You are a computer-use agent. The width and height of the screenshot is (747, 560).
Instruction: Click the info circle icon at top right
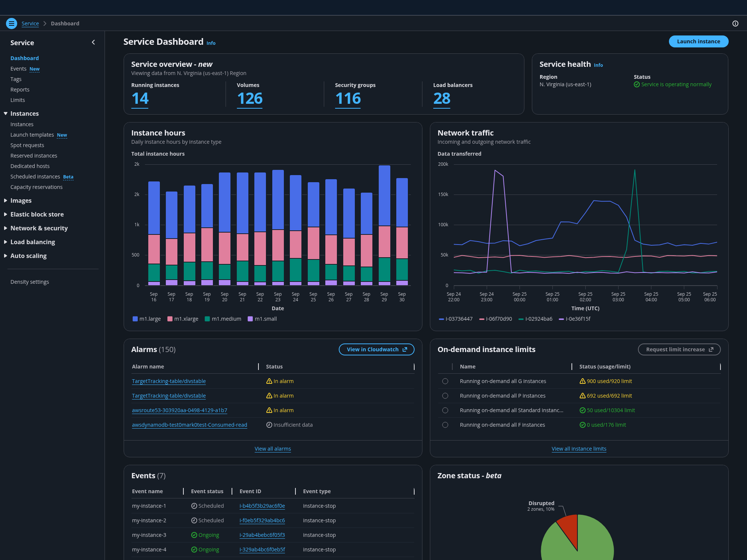point(735,24)
